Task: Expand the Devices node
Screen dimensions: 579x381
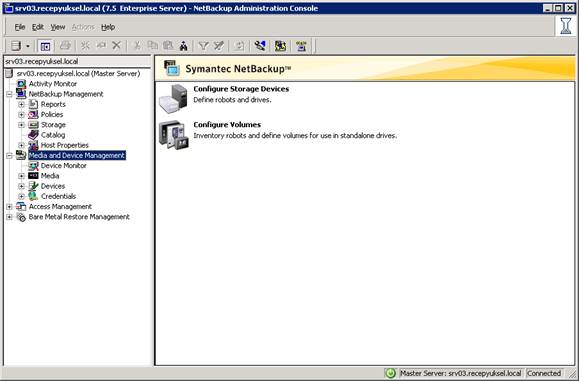Action: point(21,186)
